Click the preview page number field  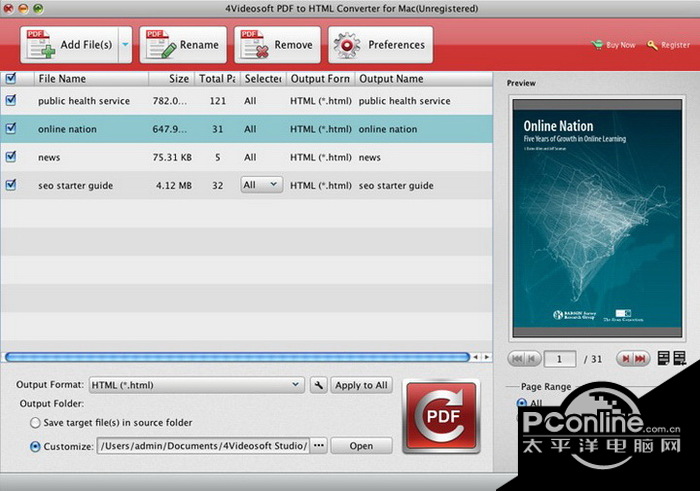[560, 359]
